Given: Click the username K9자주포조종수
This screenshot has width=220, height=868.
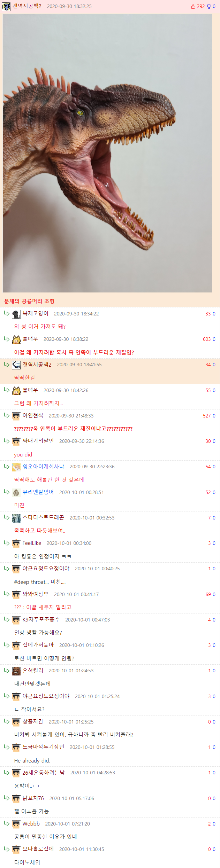Looking at the screenshot, I should tap(41, 619).
